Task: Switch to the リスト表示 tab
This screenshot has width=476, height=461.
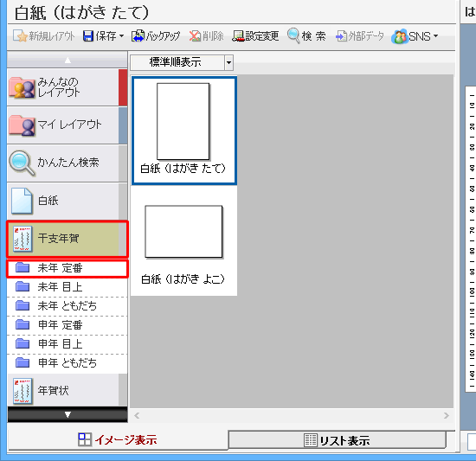Action: click(x=337, y=440)
